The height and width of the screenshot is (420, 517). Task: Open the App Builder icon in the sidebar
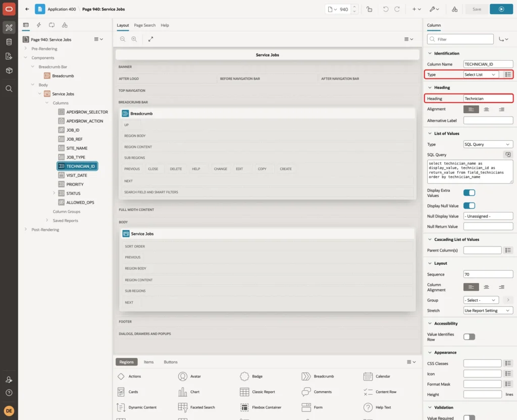pyautogui.click(x=9, y=28)
